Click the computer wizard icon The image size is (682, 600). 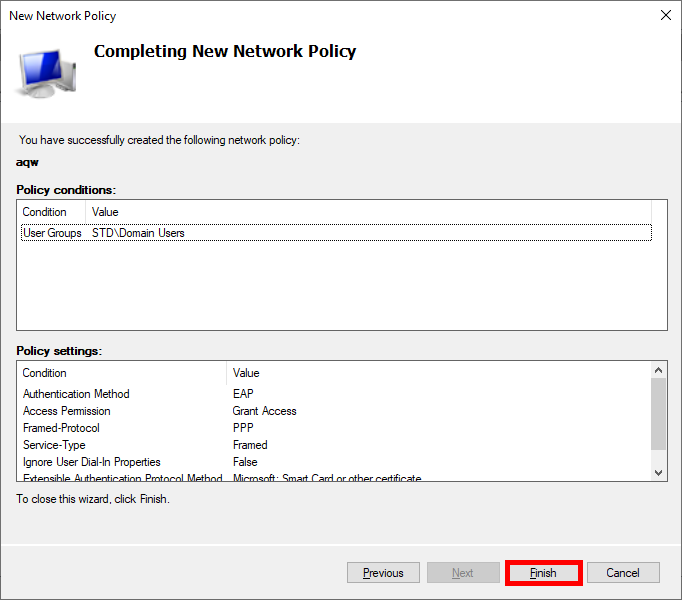(x=47, y=73)
